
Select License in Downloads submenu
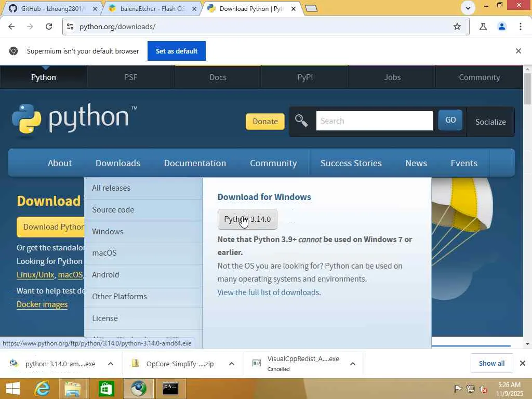143,318
